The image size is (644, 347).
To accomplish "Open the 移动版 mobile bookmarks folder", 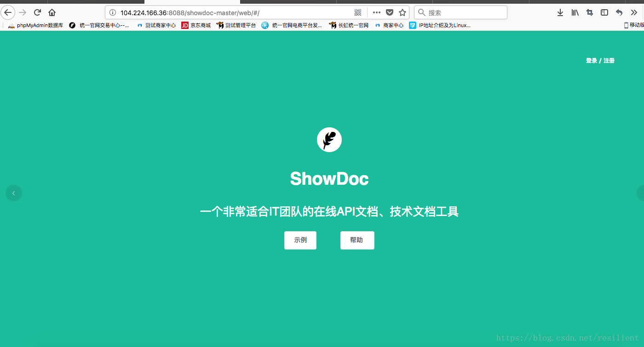I will (634, 25).
